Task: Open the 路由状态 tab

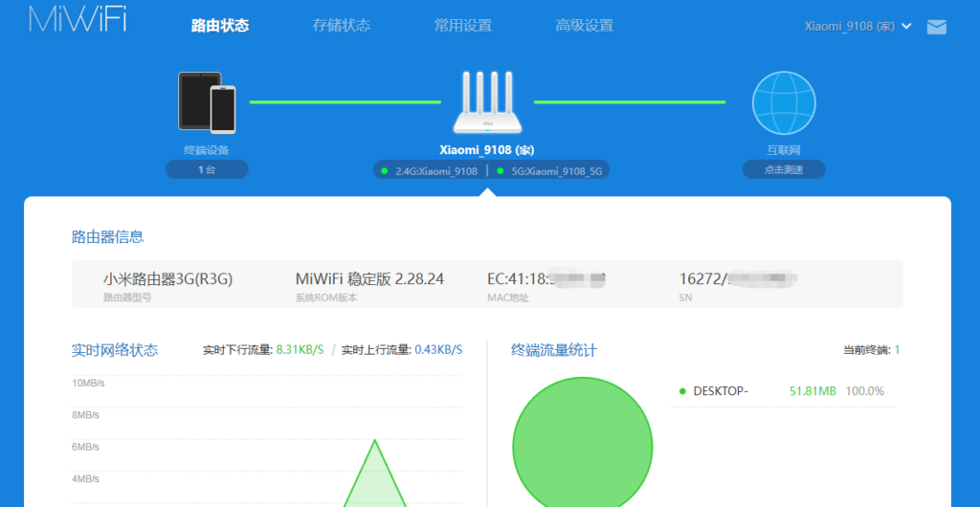Action: [220, 26]
